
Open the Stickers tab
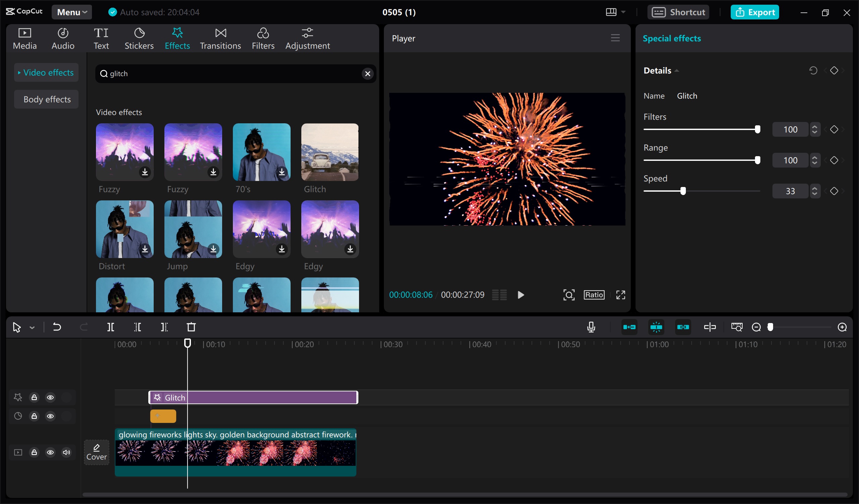pos(139,39)
